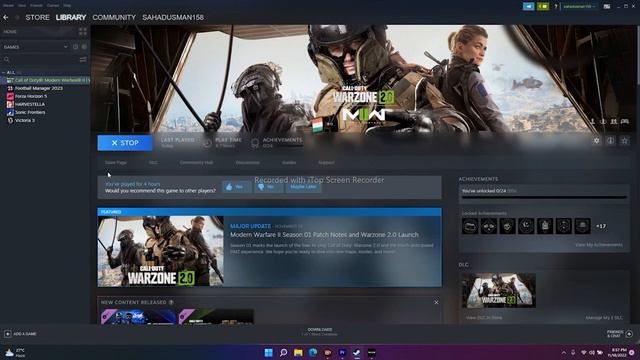Image resolution: width=640 pixels, height=360 pixels.
Task: Open Manage My 1 DLC link
Action: coord(604,318)
